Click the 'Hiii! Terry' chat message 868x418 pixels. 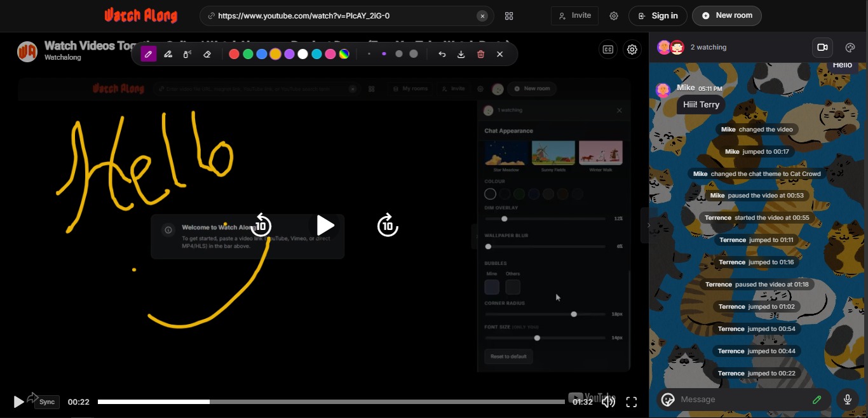click(x=701, y=105)
